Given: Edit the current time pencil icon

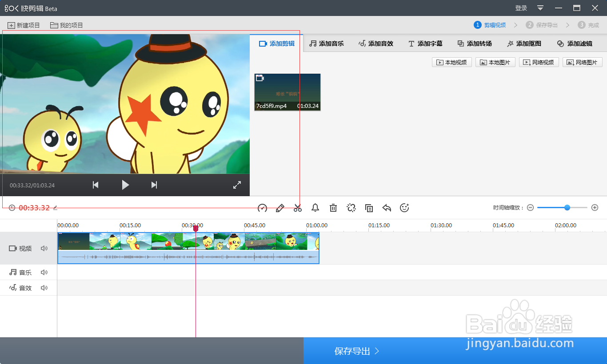Looking at the screenshot, I should click(56, 208).
